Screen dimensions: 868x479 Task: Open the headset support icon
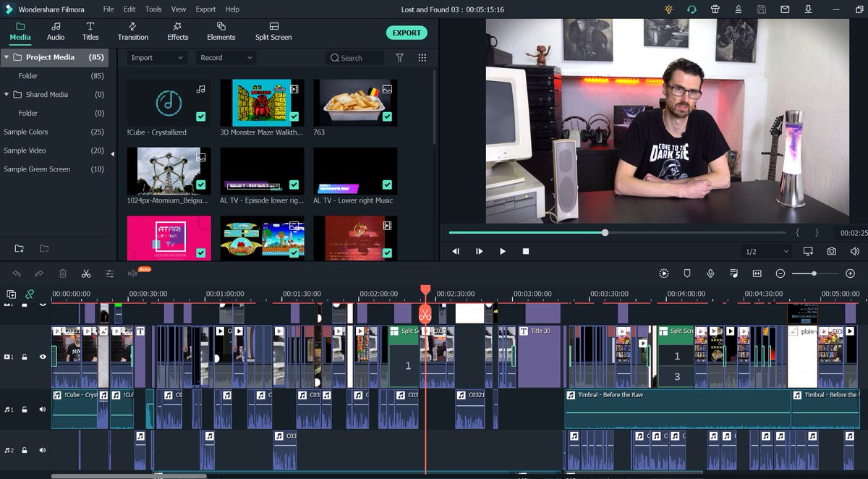tap(692, 9)
